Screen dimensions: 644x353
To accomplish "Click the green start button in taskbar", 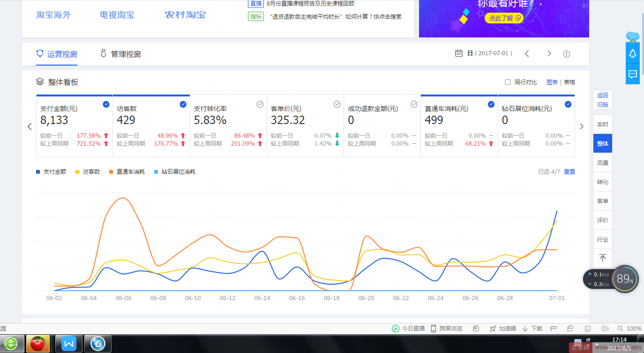I will 11,344.
